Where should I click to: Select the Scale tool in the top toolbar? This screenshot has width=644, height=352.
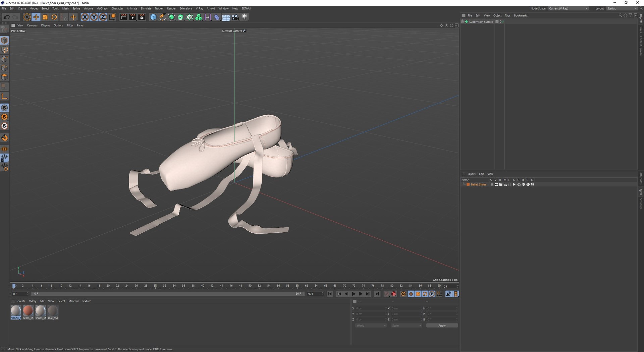45,17
